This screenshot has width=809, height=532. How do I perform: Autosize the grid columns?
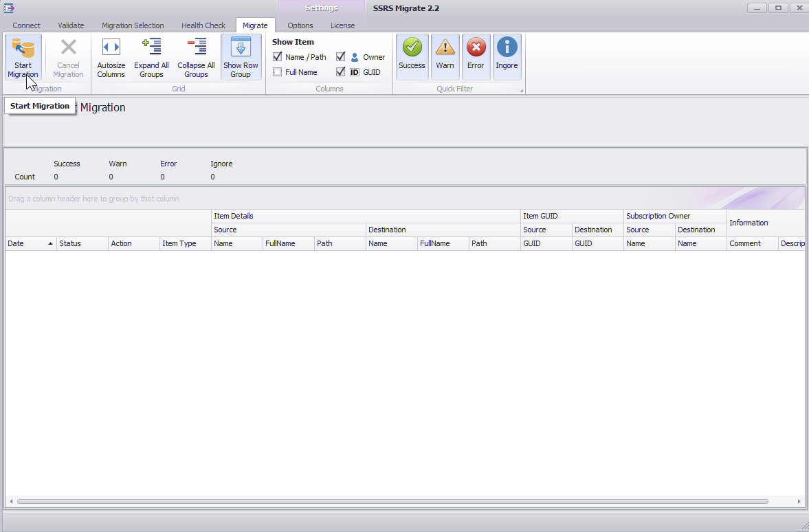tap(111, 57)
